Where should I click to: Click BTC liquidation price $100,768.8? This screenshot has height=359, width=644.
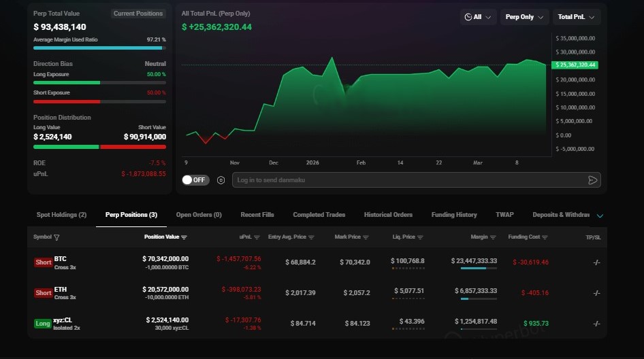pyautogui.click(x=407, y=261)
